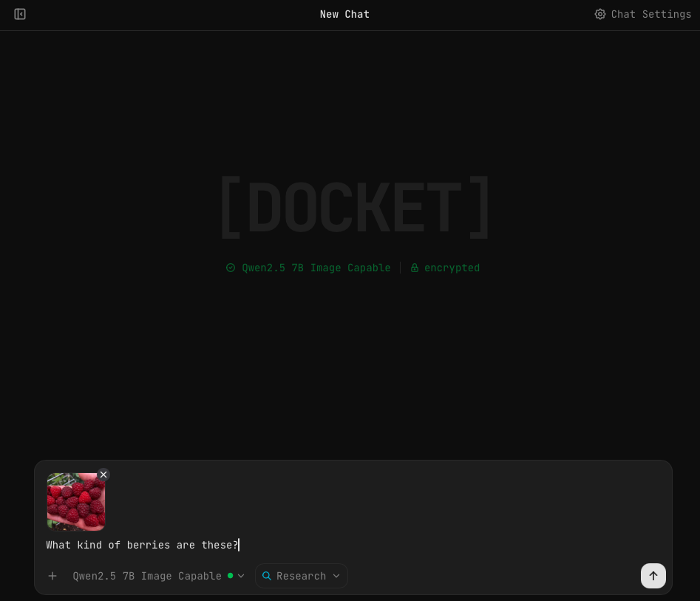This screenshot has height=601, width=700.
Task: Click the magnifier icon in the Research button
Action: pos(267,576)
